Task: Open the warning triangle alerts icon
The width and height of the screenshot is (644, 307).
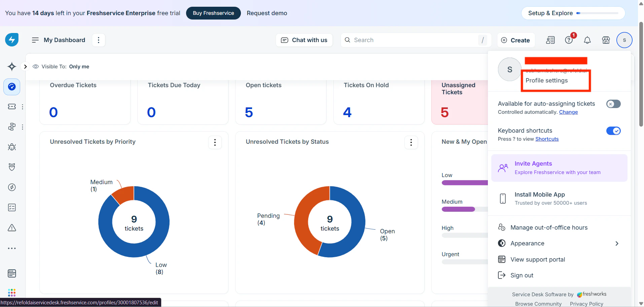Action: click(12, 228)
